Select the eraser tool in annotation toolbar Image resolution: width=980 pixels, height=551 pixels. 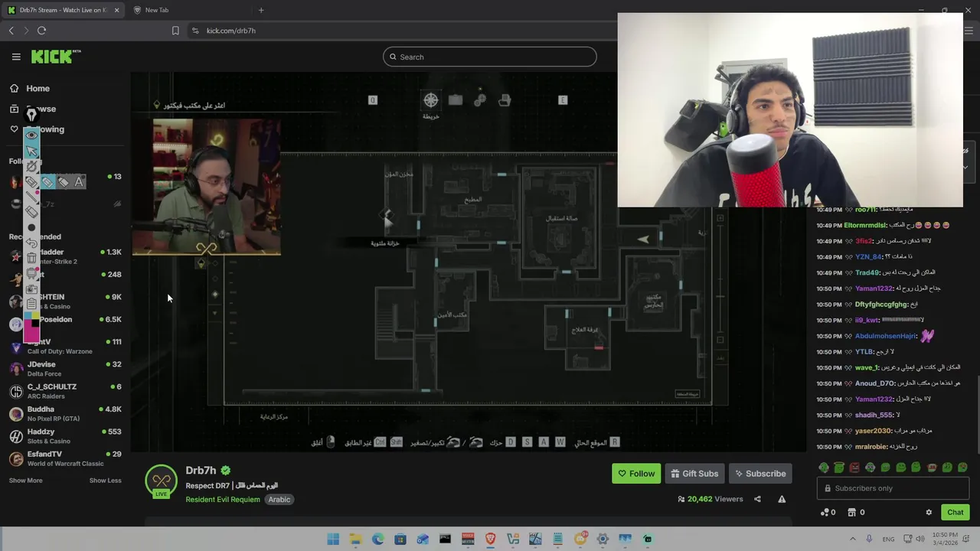click(31, 211)
